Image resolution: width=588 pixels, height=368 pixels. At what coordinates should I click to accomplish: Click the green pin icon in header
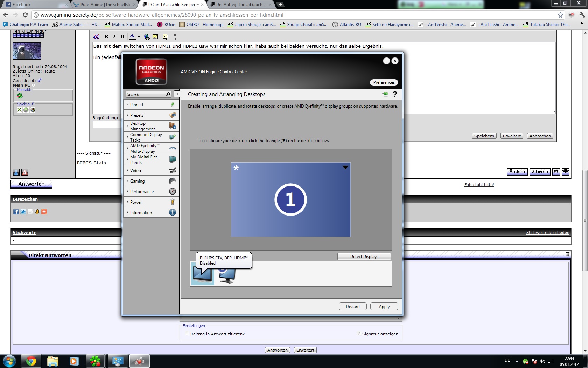pos(385,94)
